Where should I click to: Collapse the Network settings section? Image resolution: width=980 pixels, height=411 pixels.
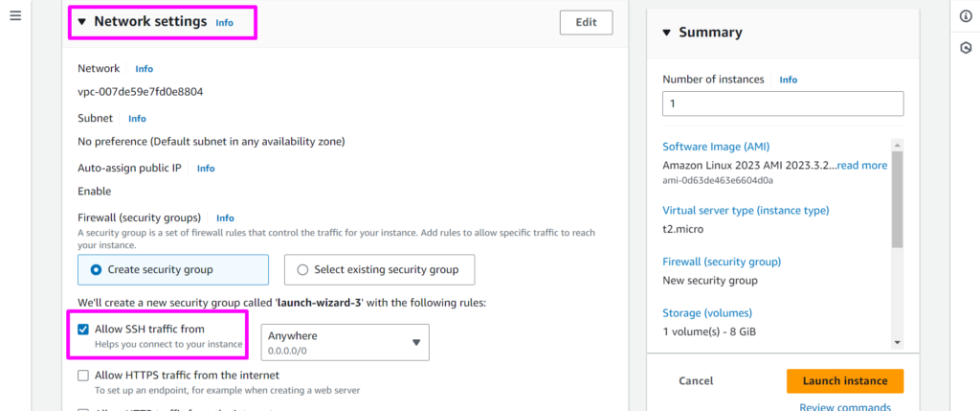pyautogui.click(x=82, y=22)
